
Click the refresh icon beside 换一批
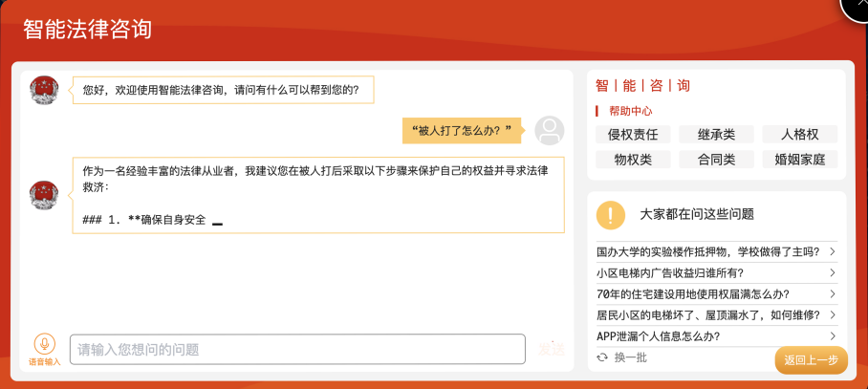602,358
